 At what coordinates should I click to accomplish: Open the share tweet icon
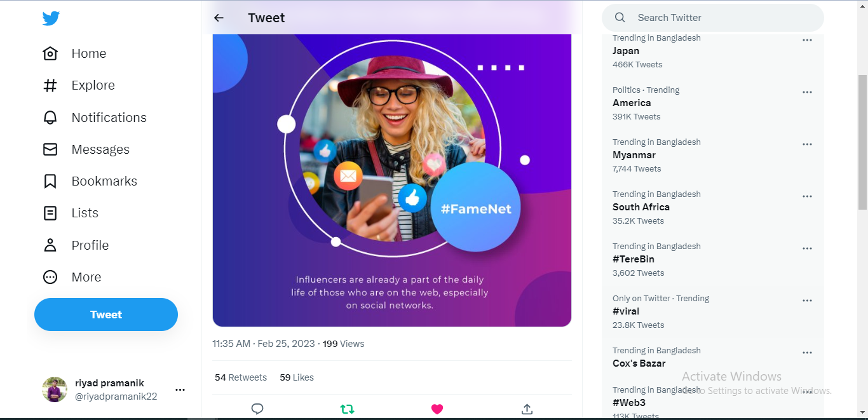click(527, 409)
